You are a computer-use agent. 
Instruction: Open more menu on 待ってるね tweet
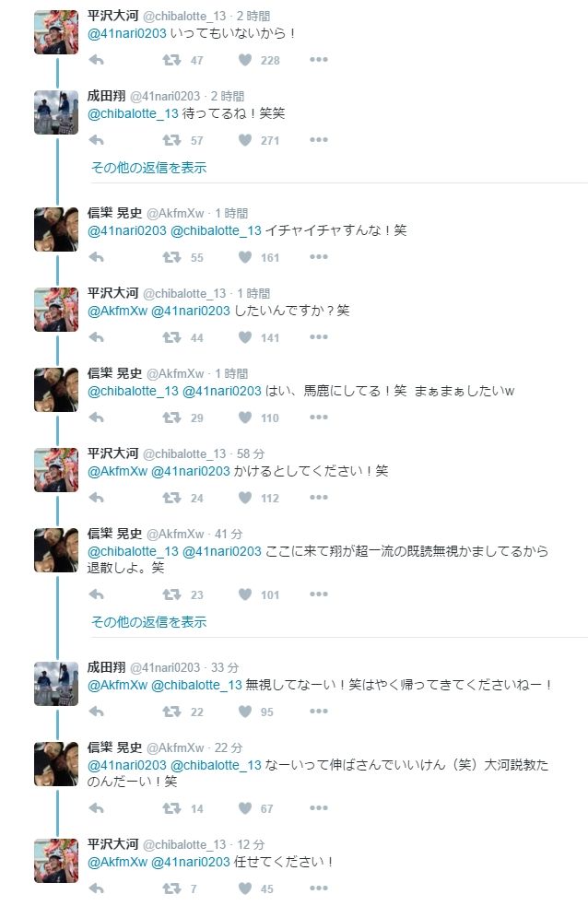tap(318, 140)
